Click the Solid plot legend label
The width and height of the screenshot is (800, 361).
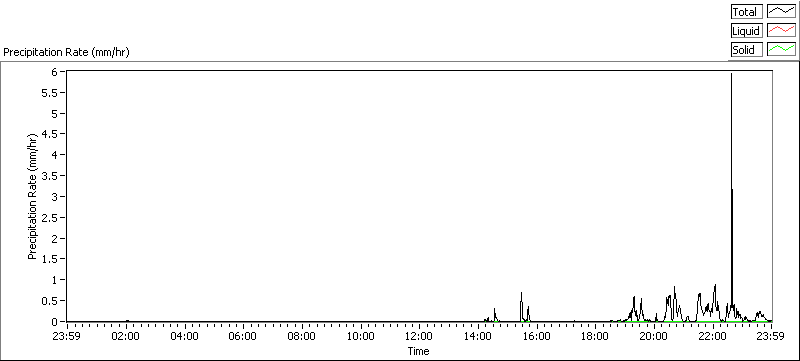pyautogui.click(x=746, y=49)
